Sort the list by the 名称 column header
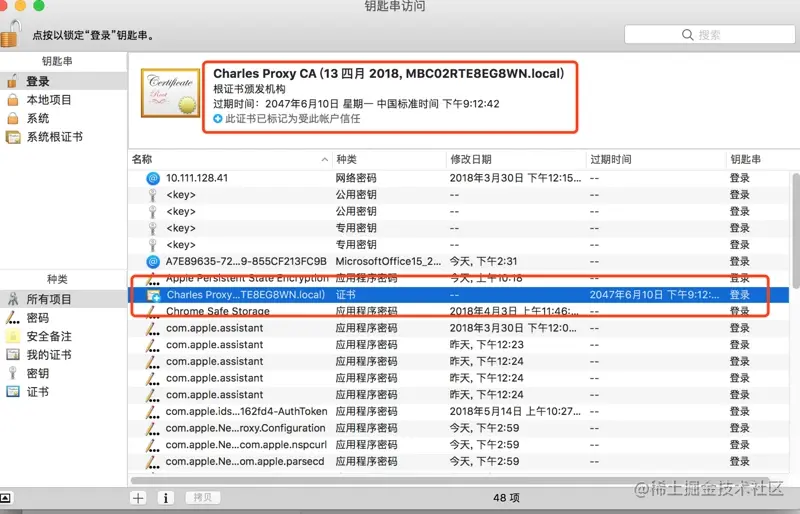Viewport: 800px width, 514px height. point(230,159)
